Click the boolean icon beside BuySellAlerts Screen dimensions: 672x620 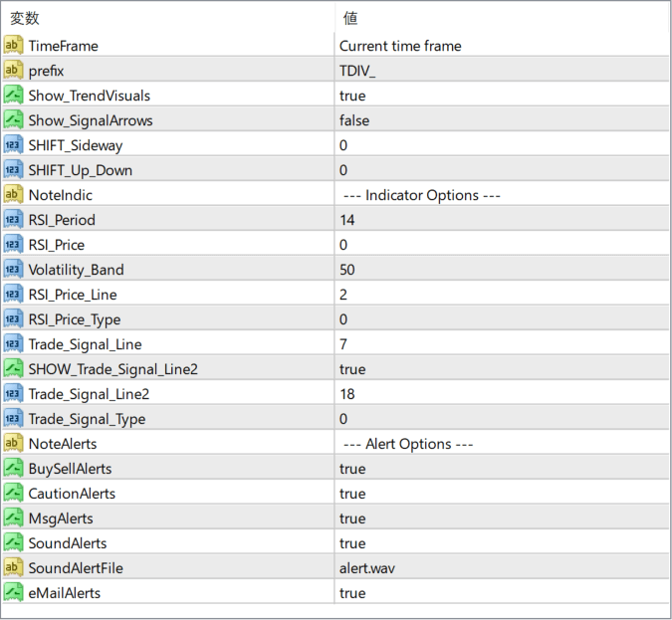pos(13,468)
